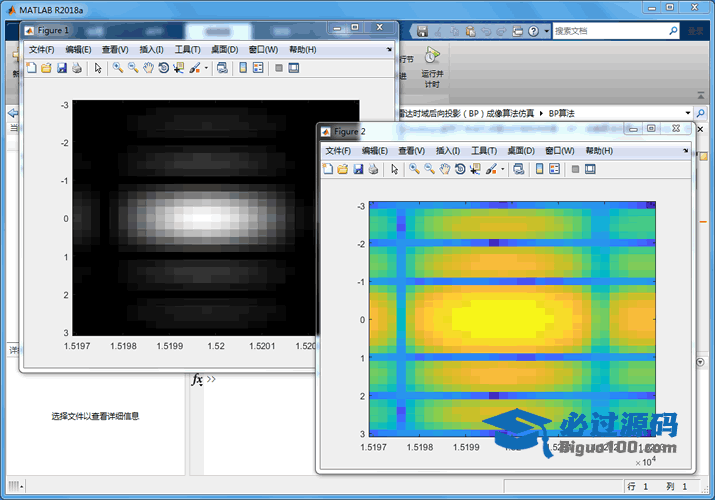Click Print icon in Figure 2 toolbar
The height and width of the screenshot is (500, 715).
373,169
